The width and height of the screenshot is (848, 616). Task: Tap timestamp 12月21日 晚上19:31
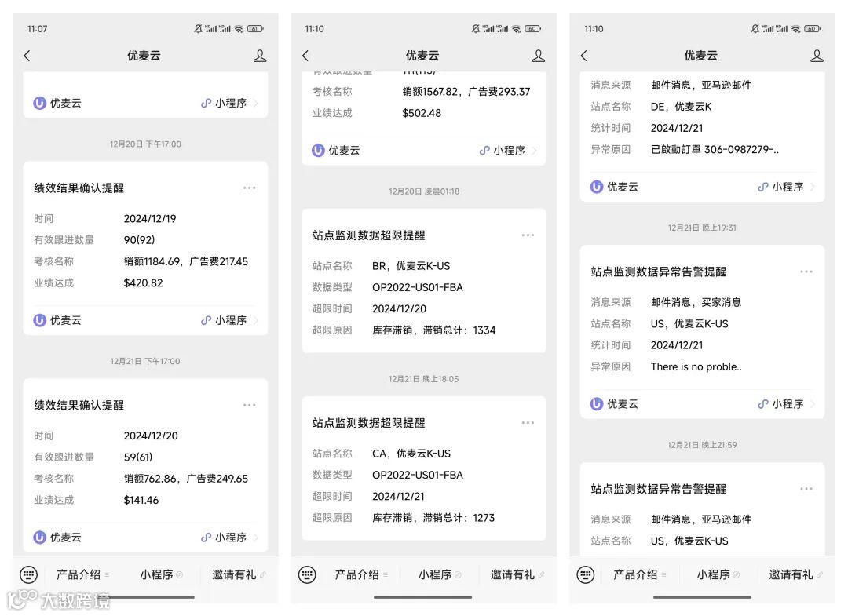(702, 228)
